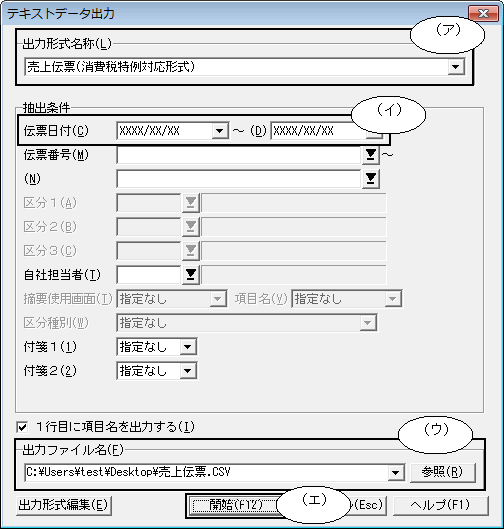
Task: Open 伝票日付(C) start date dropdown
Action: click(220, 131)
